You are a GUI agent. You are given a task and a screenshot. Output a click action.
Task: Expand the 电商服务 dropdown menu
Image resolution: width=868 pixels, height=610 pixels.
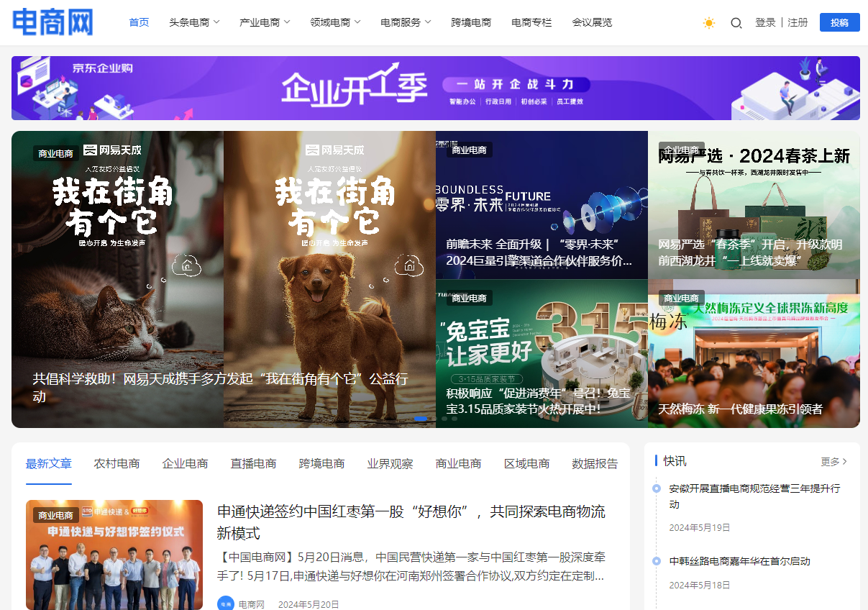(406, 22)
